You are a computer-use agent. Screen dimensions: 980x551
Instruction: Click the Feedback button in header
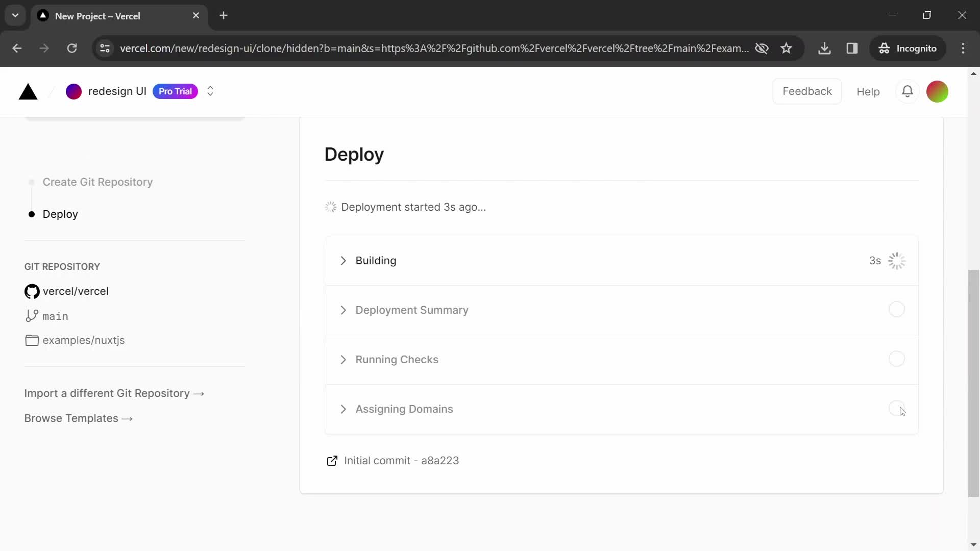click(807, 91)
